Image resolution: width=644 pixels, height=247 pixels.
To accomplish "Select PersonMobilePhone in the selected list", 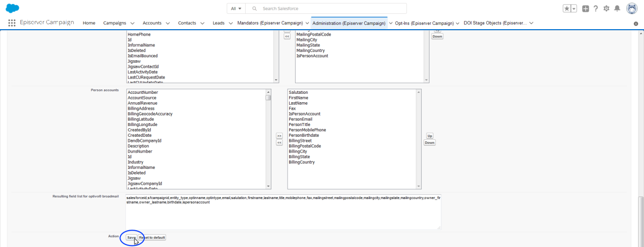I will coord(307,130).
